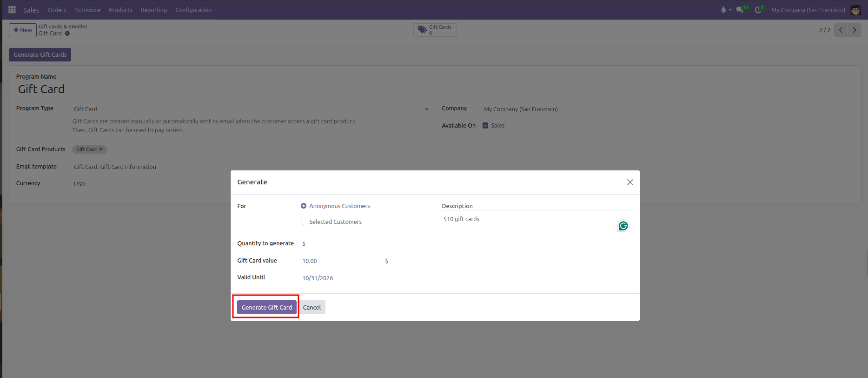Viewport: 868px width, 378px height.
Task: Open the activities clock icon in top bar
Action: (758, 10)
